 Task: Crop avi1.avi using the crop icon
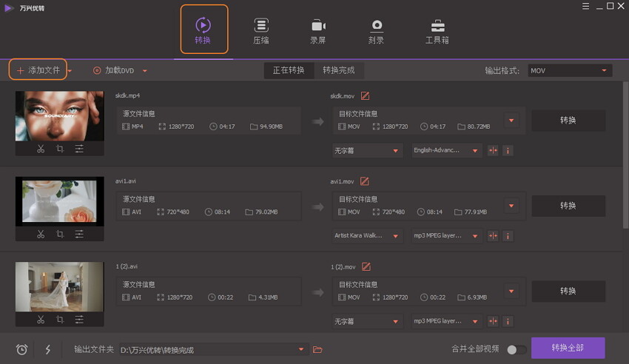click(x=60, y=234)
